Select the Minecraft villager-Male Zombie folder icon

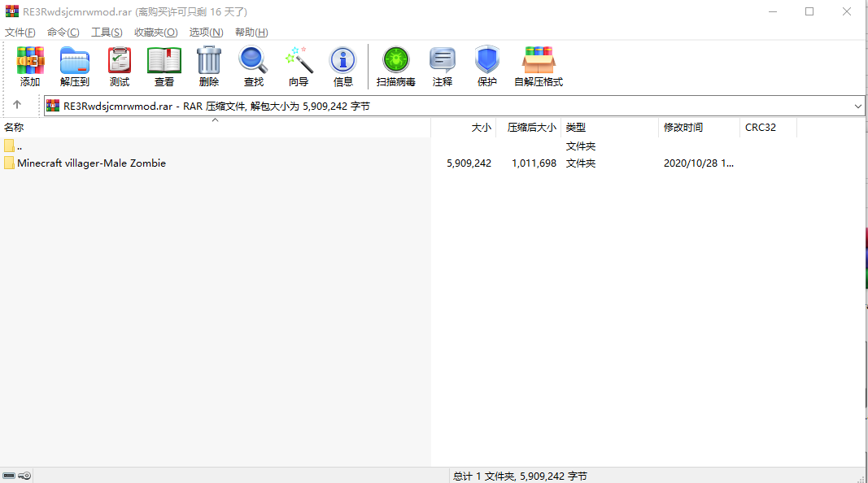(9, 163)
